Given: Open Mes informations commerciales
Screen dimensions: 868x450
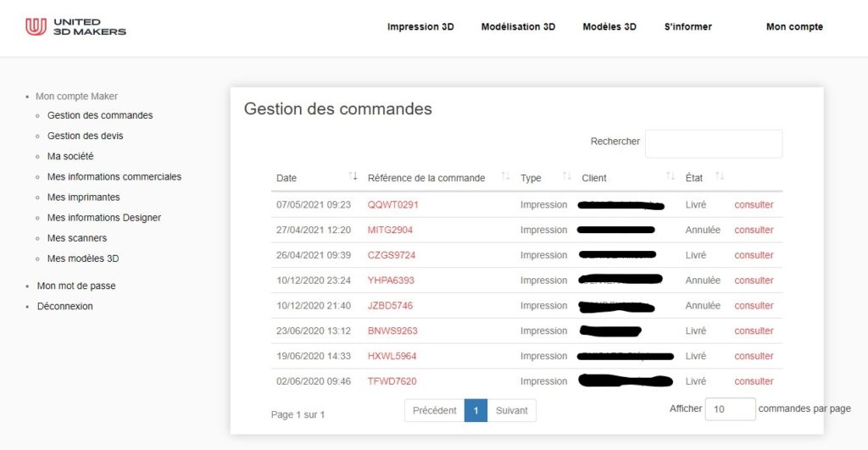Looking at the screenshot, I should [x=114, y=176].
